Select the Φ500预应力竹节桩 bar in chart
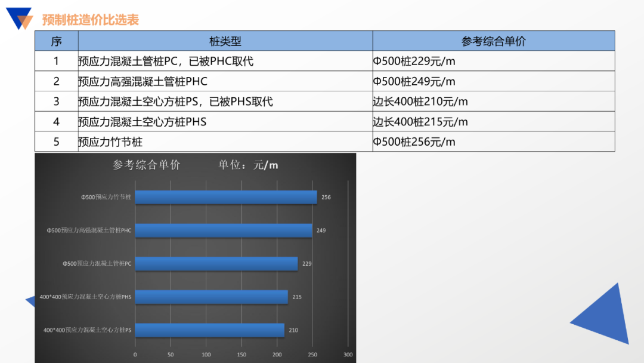Screen dimensions: 644x363 click(x=226, y=198)
